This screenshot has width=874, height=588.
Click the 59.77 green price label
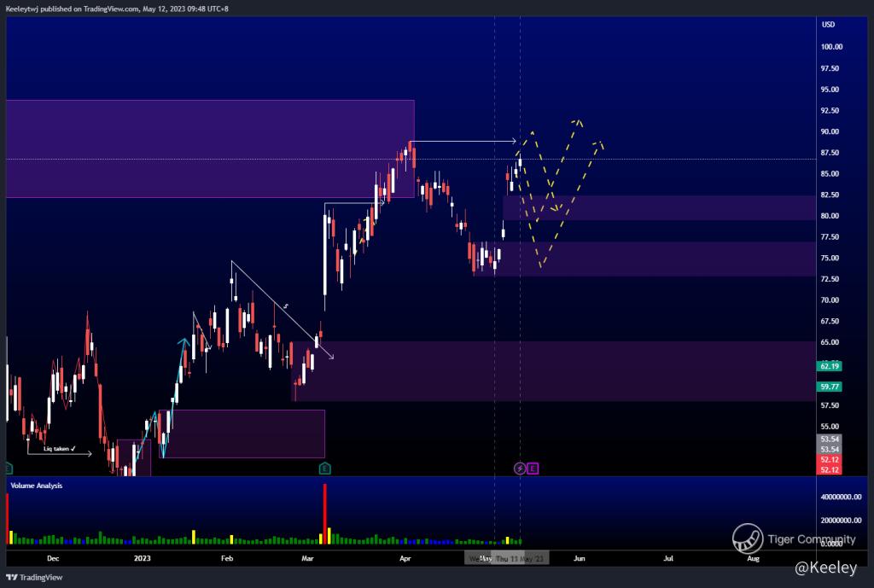pyautogui.click(x=830, y=387)
